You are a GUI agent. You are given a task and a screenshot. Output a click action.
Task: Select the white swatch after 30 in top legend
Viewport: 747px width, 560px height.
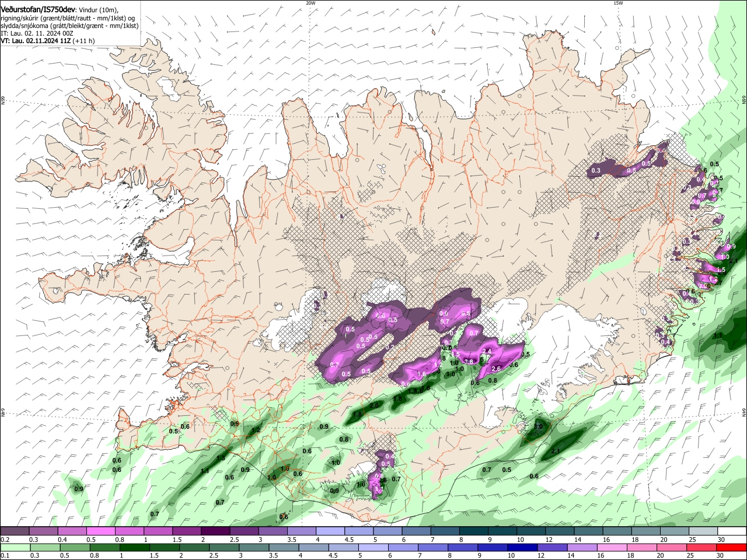point(731,531)
